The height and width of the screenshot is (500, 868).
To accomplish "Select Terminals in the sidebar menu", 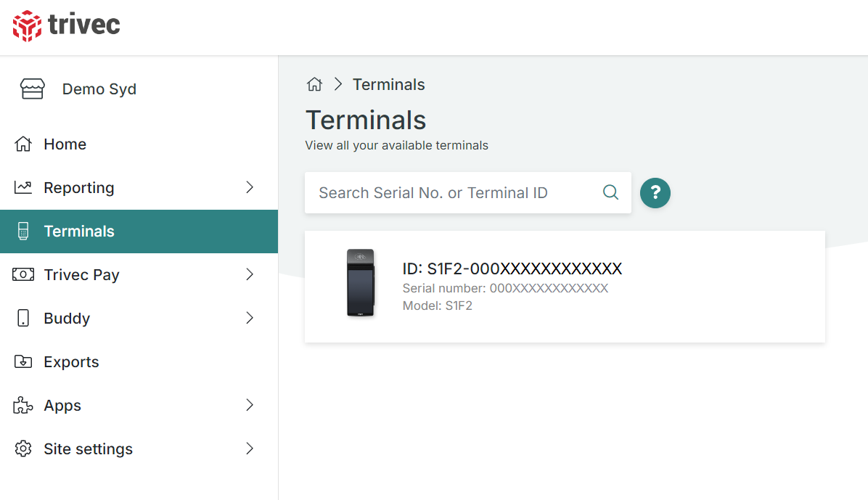I will tap(79, 231).
